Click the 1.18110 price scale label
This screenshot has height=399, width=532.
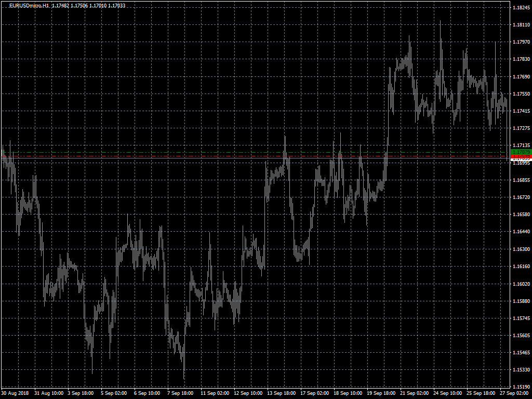pyautogui.click(x=521, y=25)
